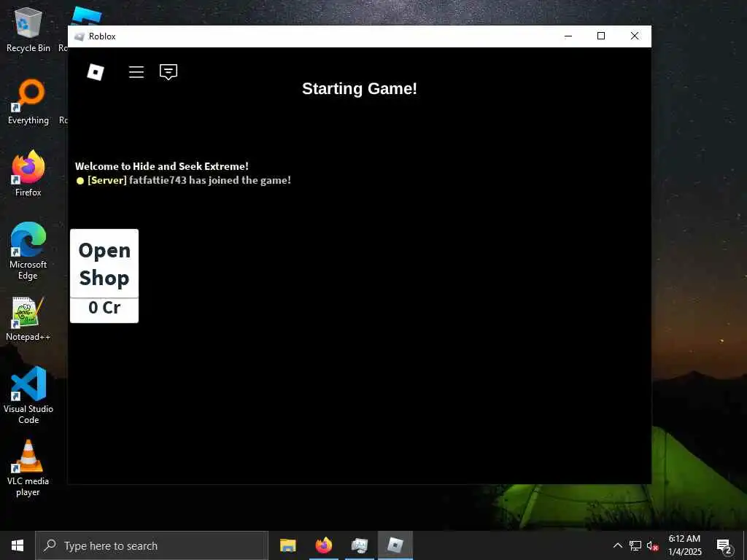The height and width of the screenshot is (560, 747).
Task: Open the hamburger menu in Roblox
Action: 136,72
